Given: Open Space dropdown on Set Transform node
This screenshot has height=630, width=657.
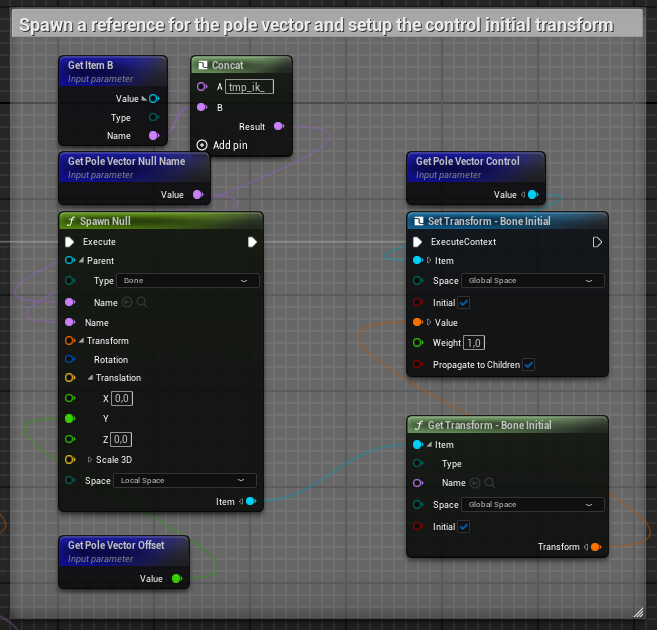Looking at the screenshot, I should pos(533,281).
